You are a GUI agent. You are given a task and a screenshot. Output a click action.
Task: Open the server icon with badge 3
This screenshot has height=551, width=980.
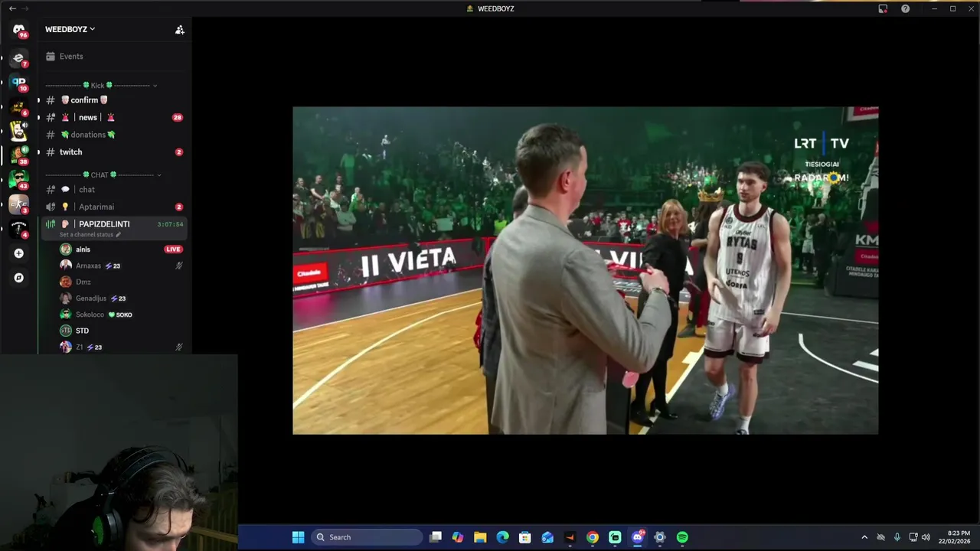(x=18, y=204)
